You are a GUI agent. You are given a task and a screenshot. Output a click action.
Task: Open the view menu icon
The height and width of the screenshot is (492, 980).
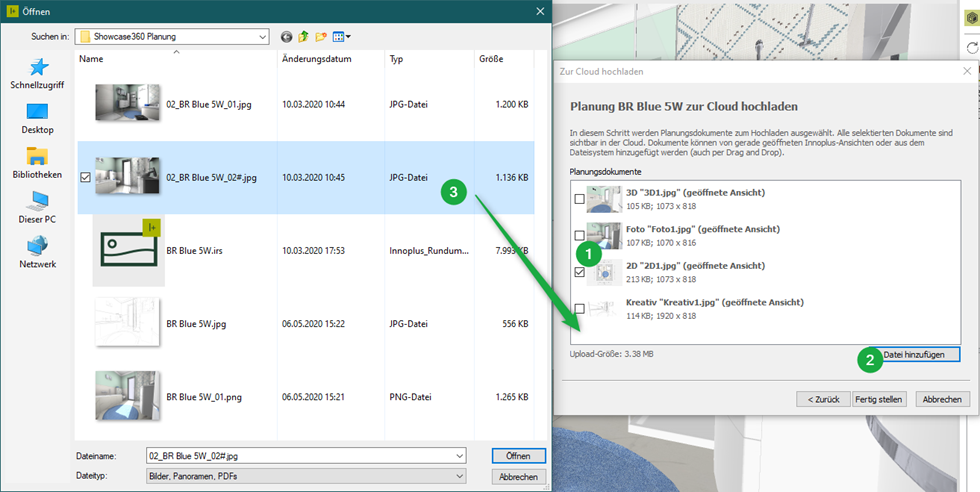(x=341, y=37)
